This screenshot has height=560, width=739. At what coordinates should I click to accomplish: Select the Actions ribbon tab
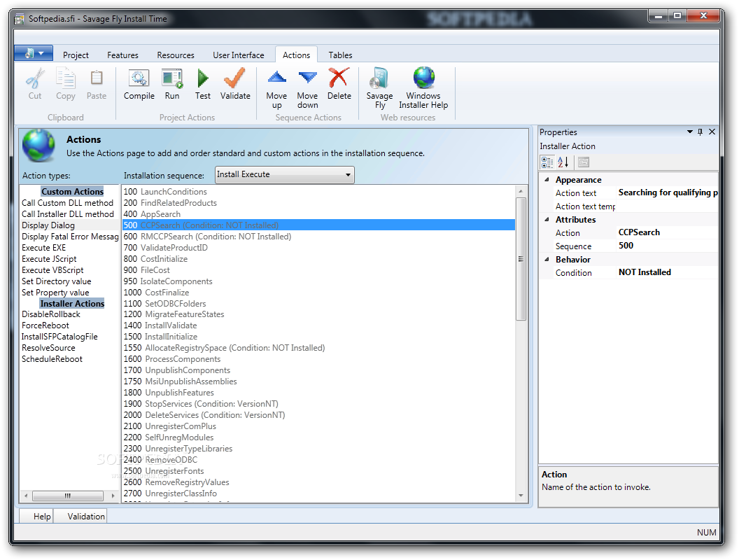(296, 55)
